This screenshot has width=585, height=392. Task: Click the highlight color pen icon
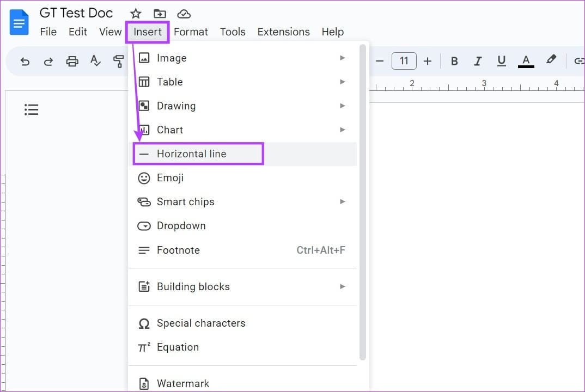551,60
